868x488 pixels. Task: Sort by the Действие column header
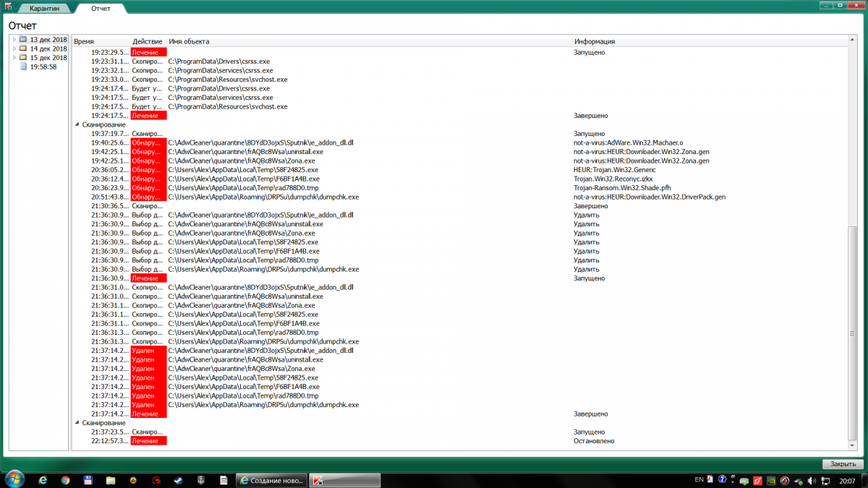coord(148,42)
